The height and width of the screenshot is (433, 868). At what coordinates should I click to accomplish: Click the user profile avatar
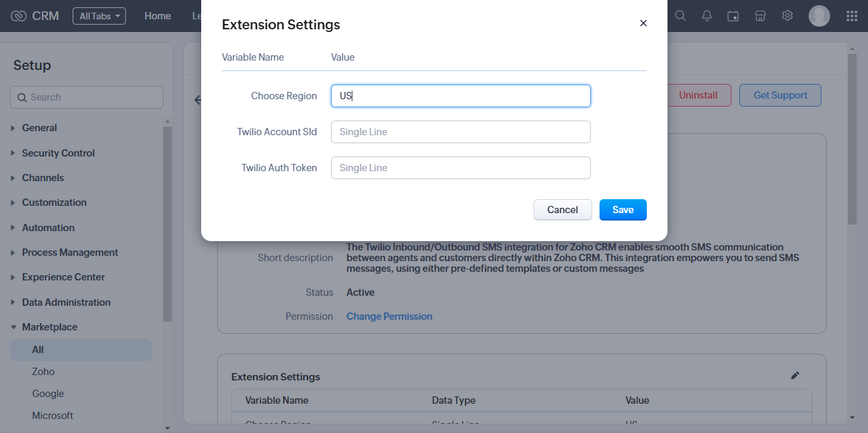click(x=819, y=15)
